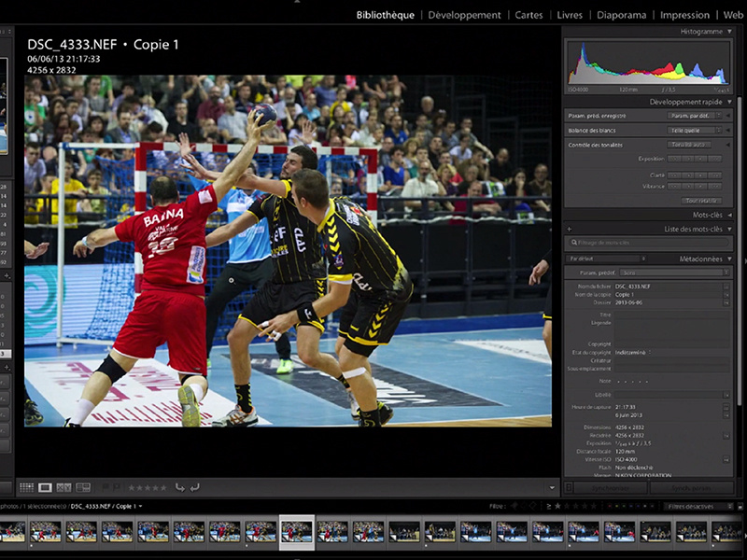Select first thumbnail in filmstrip
The width and height of the screenshot is (747, 560).
tap(13, 531)
